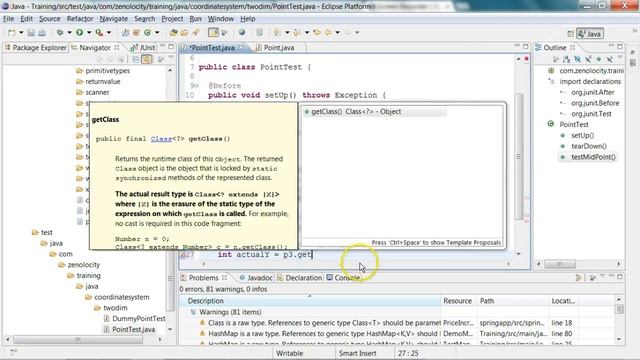
Task: Switch to the Declaration tab
Action: (300, 278)
